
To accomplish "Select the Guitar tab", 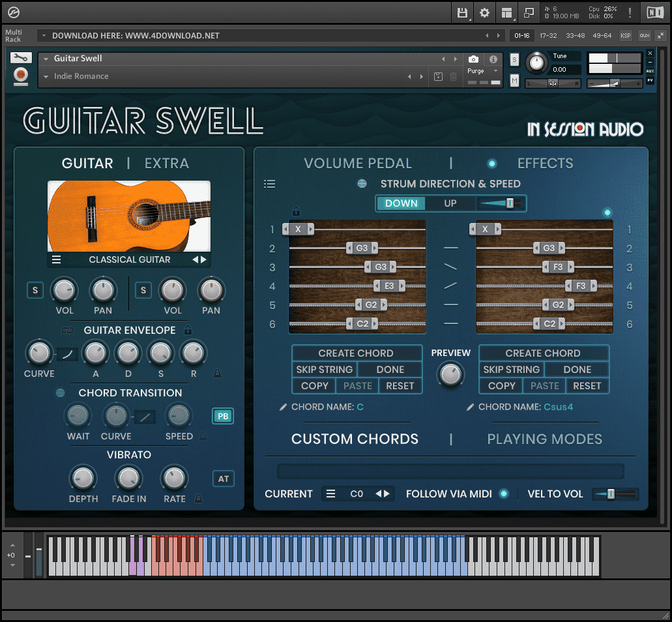I will click(87, 163).
